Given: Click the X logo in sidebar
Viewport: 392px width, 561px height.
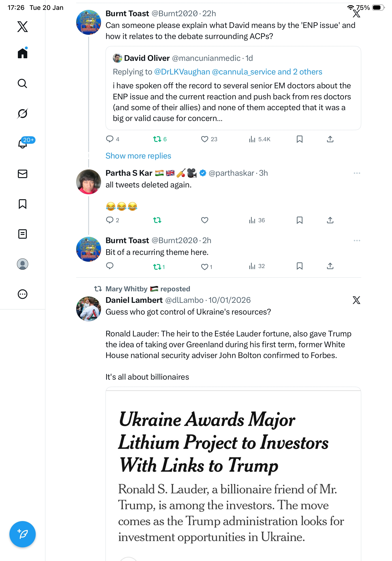Looking at the screenshot, I should pyautogui.click(x=23, y=27).
